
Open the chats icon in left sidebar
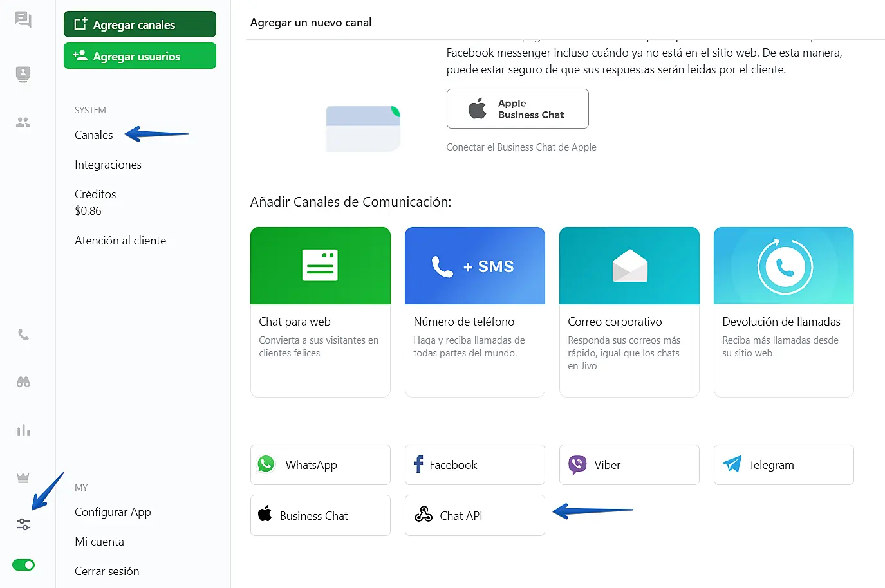[x=23, y=20]
